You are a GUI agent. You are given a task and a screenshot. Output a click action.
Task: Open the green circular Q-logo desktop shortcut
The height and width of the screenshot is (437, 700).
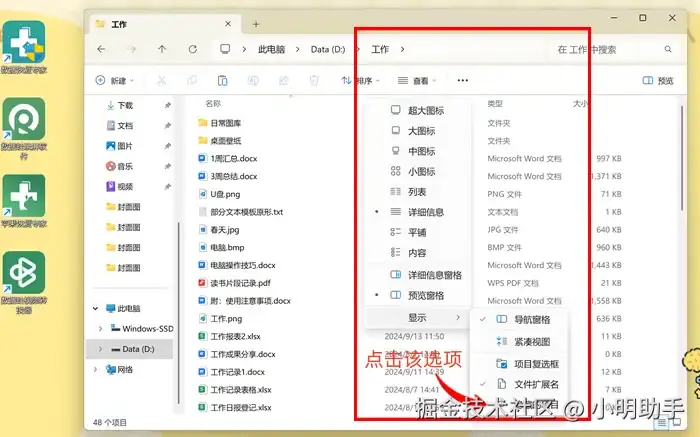coord(24,129)
